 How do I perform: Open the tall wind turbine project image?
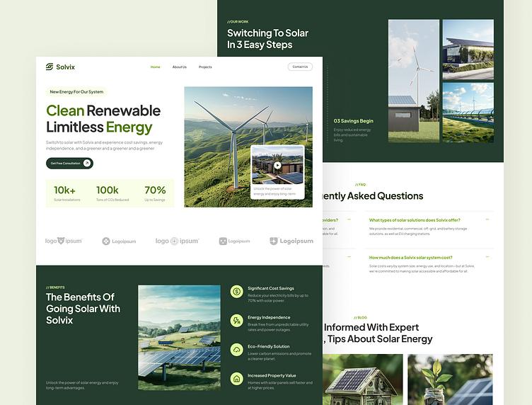point(414,81)
